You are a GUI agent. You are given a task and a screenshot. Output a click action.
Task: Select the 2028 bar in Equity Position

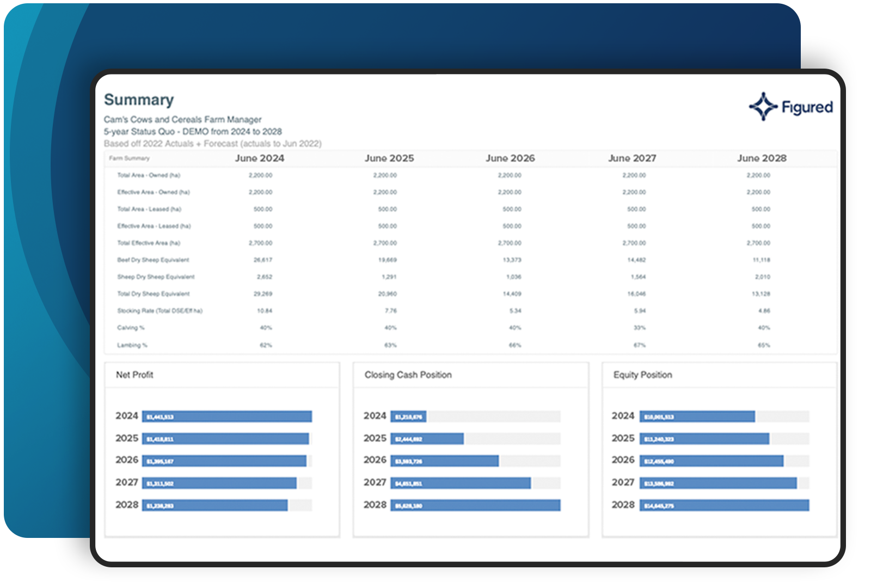click(x=725, y=505)
